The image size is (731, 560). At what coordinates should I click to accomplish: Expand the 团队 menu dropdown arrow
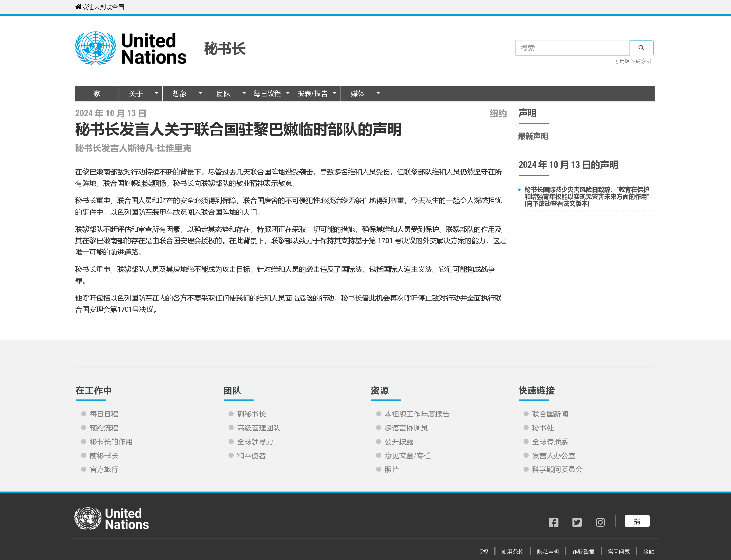pos(244,93)
